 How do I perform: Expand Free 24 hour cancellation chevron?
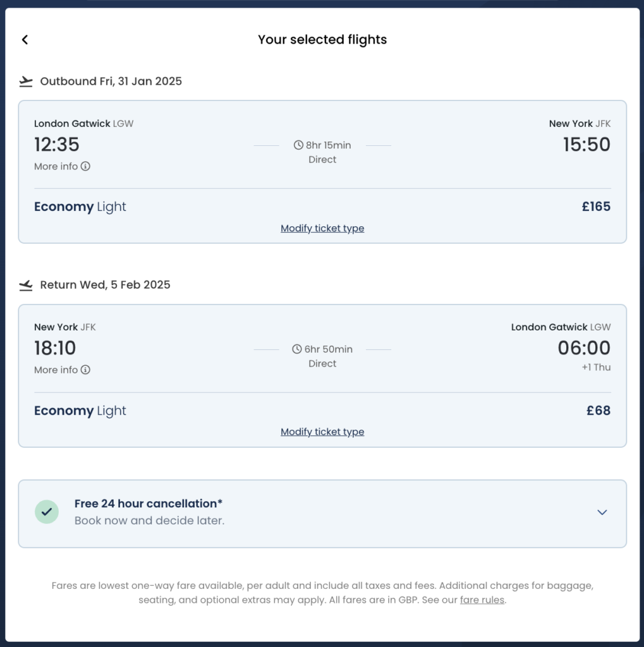(x=602, y=512)
